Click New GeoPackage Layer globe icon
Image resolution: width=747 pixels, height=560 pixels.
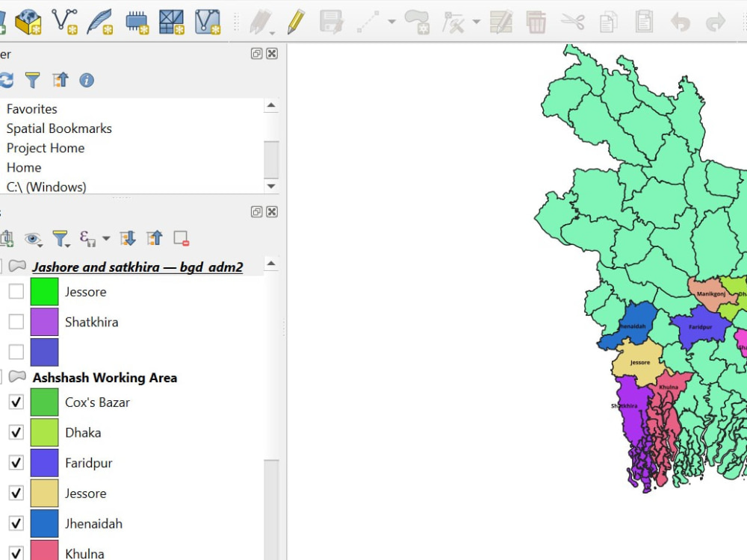pos(28,22)
